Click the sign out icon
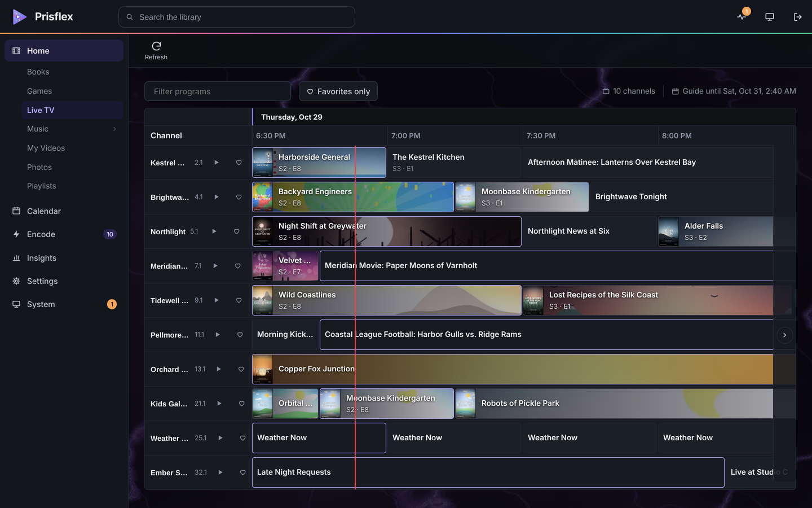This screenshot has width=812, height=508. tap(797, 17)
